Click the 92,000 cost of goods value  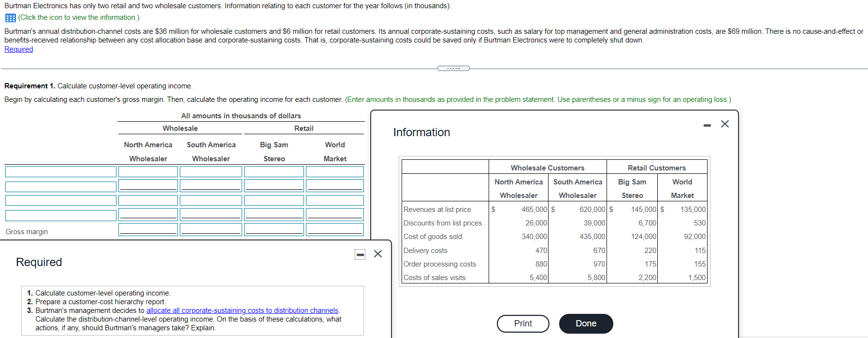click(x=694, y=237)
